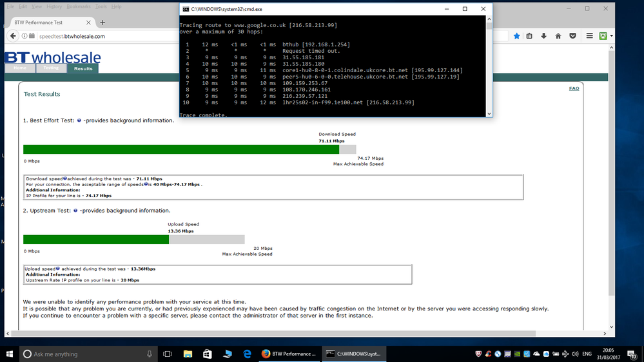Open Microsoft Edge from the taskbar
The image size is (644, 362).
coord(248,354)
